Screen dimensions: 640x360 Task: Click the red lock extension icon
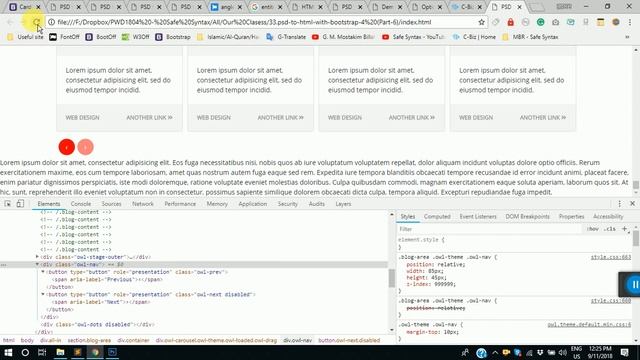511,22
